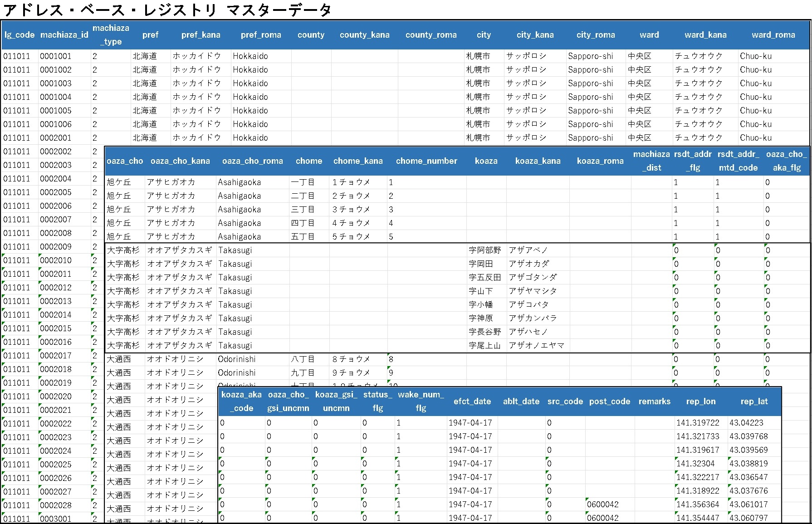Screen dimensions: 812x524
Task: Select the koaza cell 字阿部野
Action: pos(484,250)
